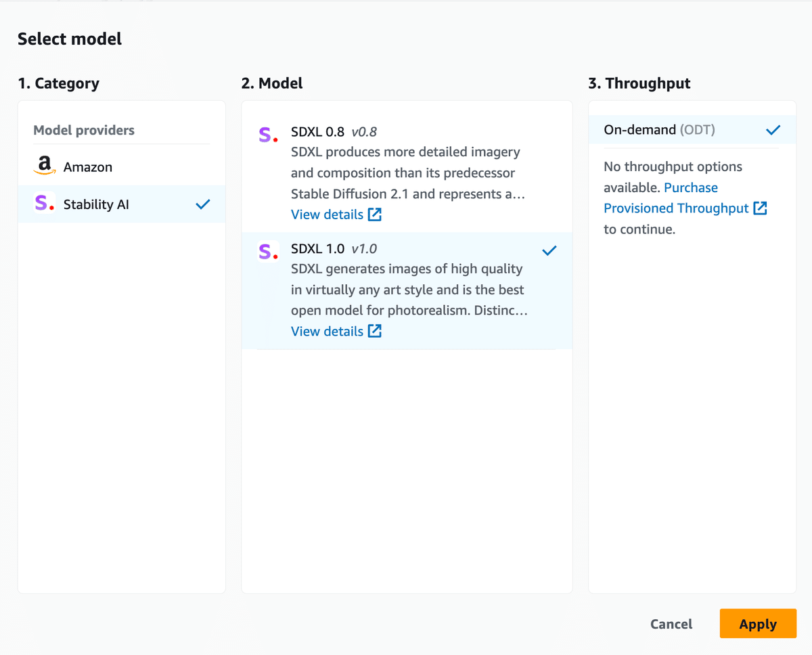Click the Stability AI logo icon

coord(44,204)
